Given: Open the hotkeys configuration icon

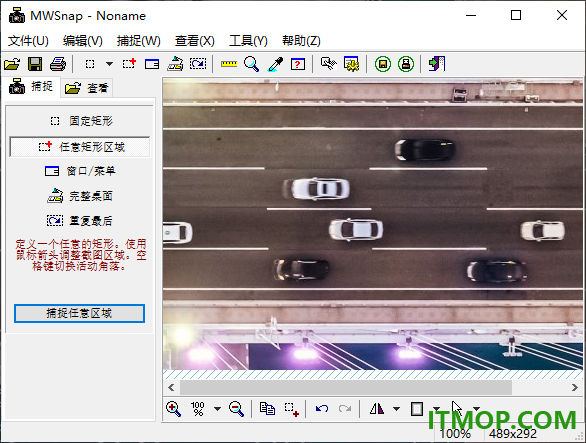Looking at the screenshot, I should pyautogui.click(x=329, y=64).
